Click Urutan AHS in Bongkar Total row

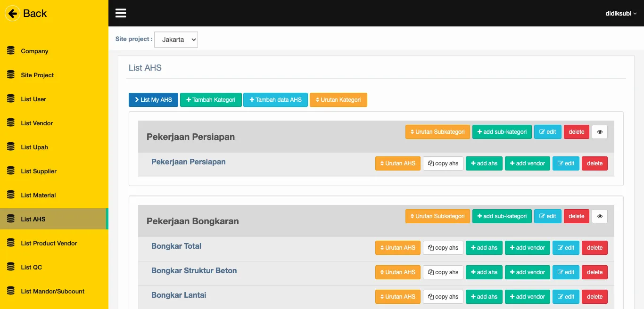point(398,248)
